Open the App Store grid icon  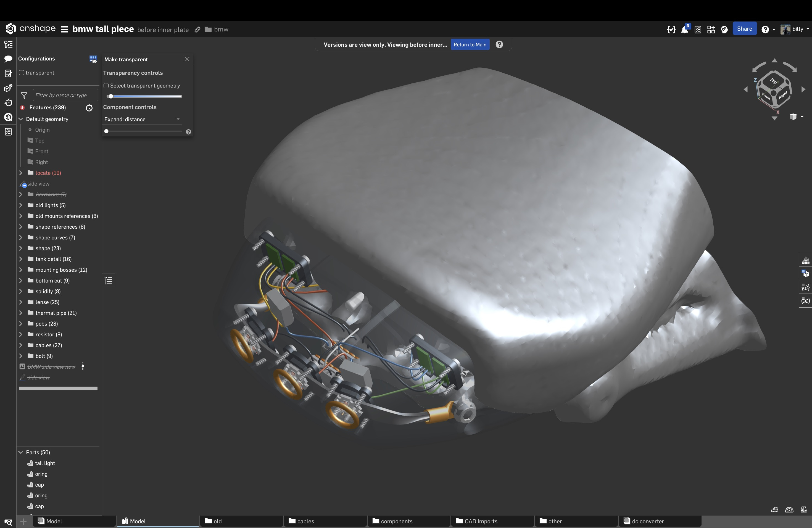tap(711, 30)
